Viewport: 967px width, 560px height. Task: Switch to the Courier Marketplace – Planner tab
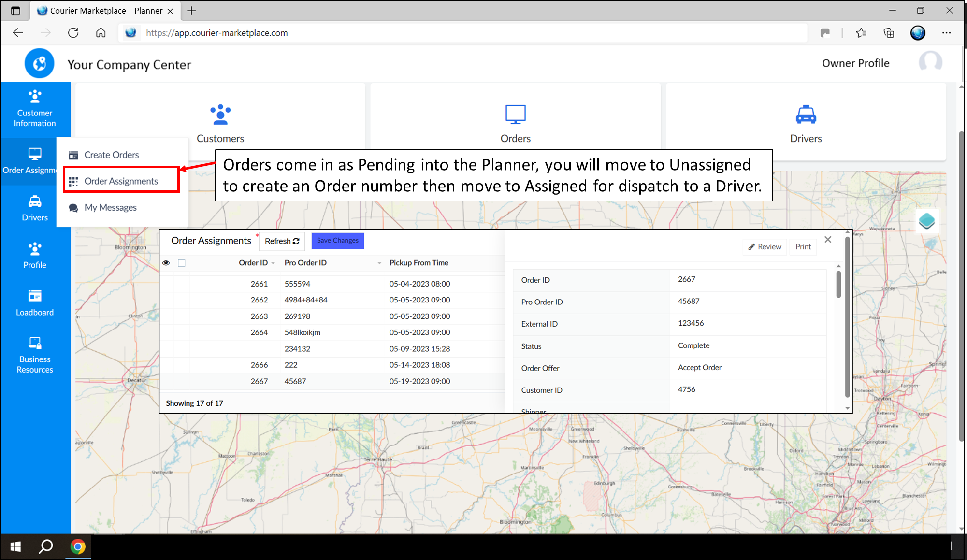click(106, 11)
